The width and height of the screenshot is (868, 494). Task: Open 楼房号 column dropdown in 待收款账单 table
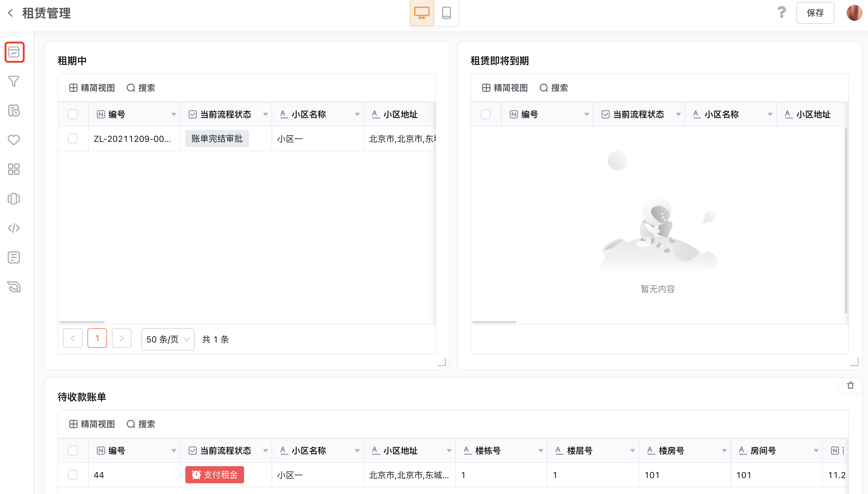click(724, 451)
